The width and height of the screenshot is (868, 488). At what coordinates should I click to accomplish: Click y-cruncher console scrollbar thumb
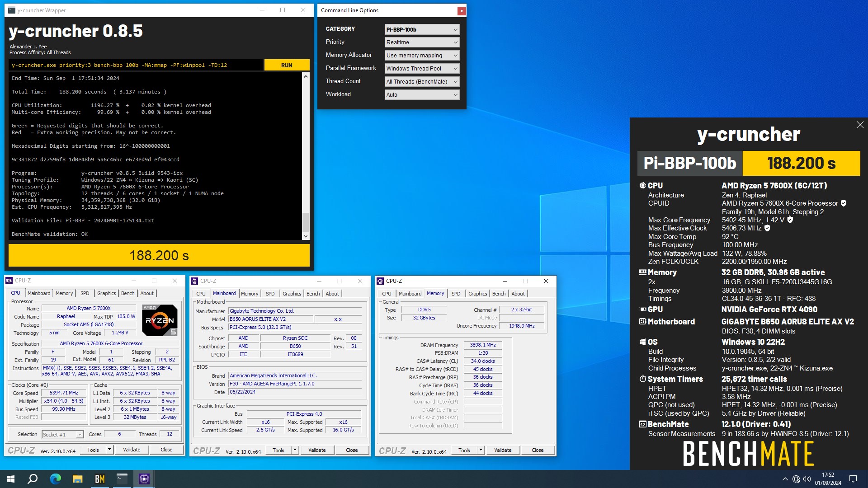pyautogui.click(x=306, y=222)
